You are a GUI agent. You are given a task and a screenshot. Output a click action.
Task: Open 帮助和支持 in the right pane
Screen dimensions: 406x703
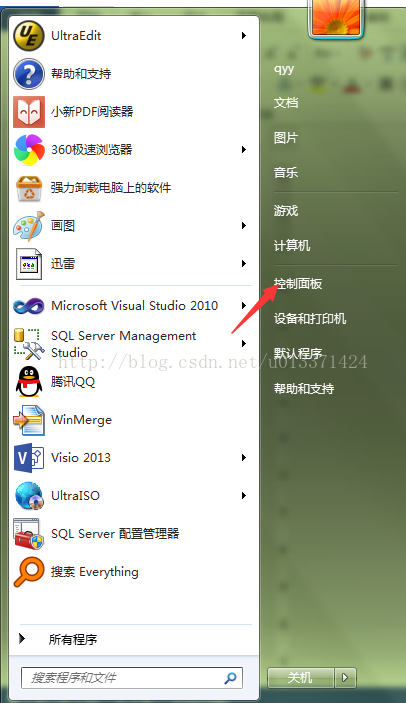304,388
